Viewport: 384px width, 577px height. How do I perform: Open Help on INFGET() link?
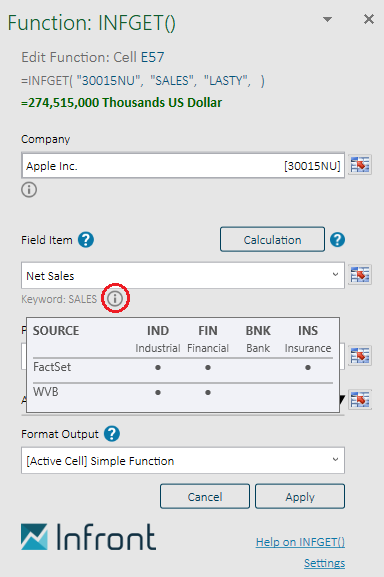point(300,542)
